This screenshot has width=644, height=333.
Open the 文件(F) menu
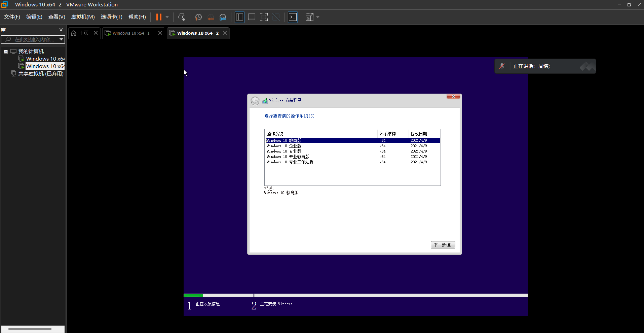(12, 17)
